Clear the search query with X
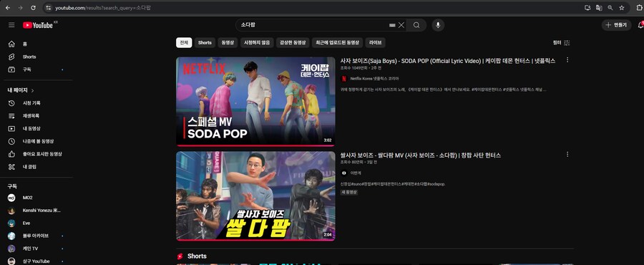Viewport: 644px width, 265px height. [x=401, y=25]
